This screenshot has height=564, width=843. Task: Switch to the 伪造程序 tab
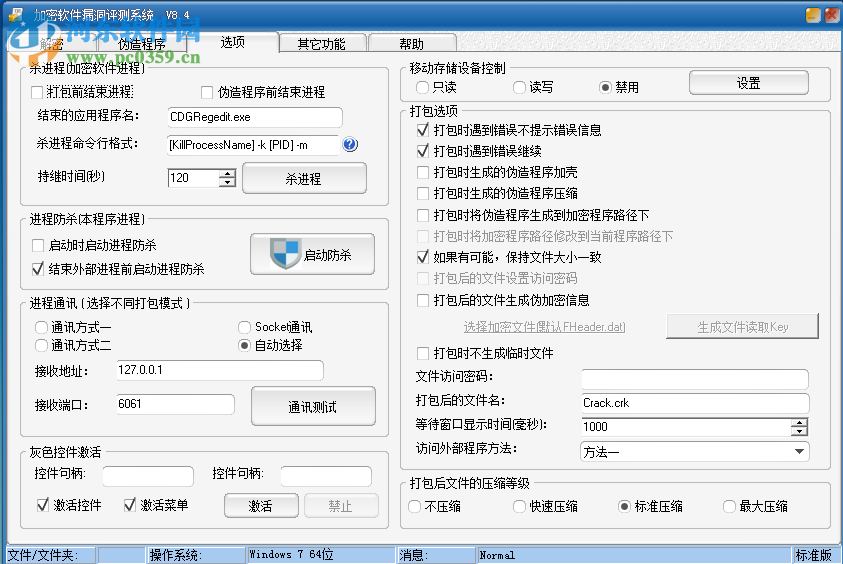pos(141,44)
